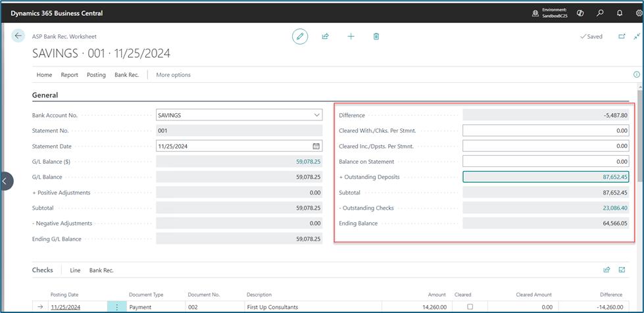Click the Cleared With./Chks. Per Stmnt. field

[546, 131]
